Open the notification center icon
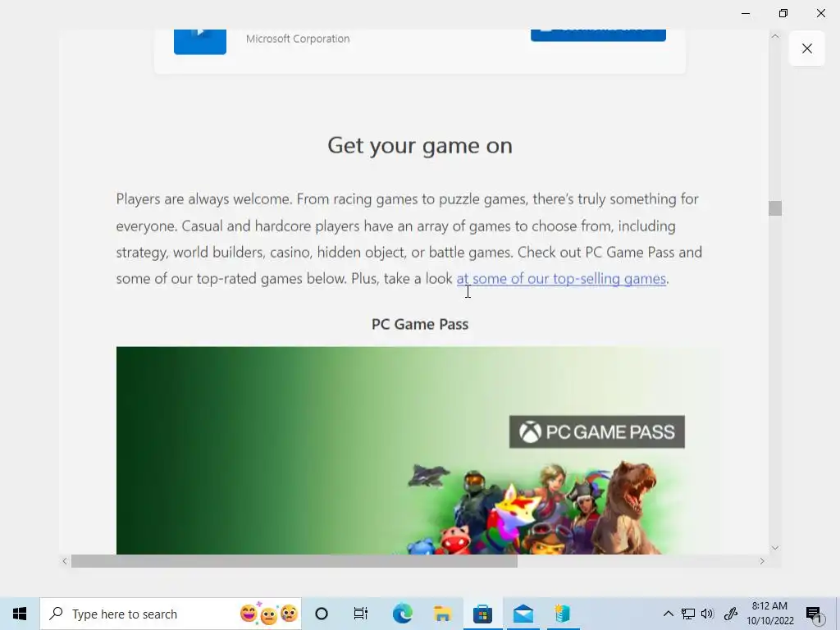 tap(814, 614)
